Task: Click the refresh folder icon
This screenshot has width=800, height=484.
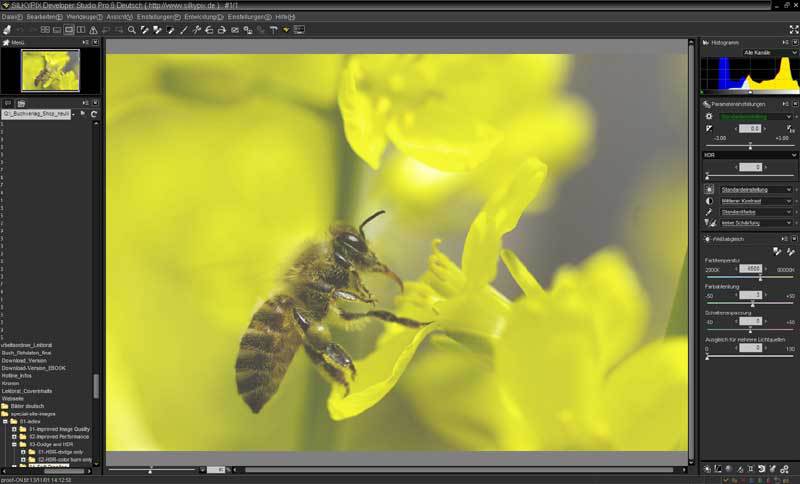Action: point(94,114)
